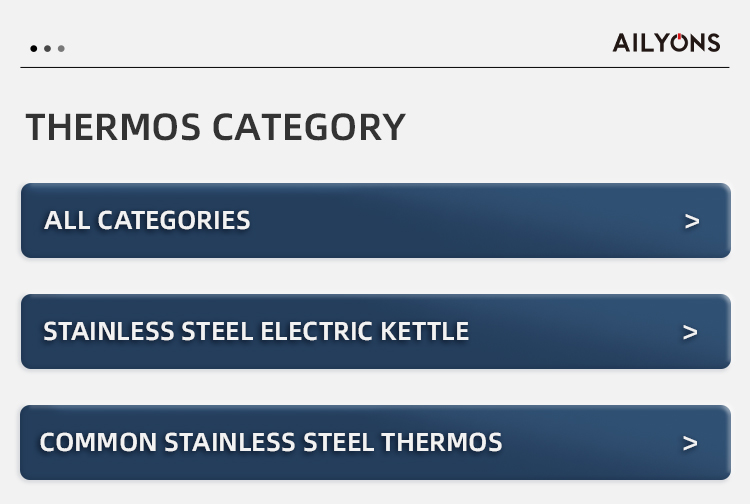Choose Stainless Steel Electric Kettle category

pyautogui.click(x=375, y=332)
